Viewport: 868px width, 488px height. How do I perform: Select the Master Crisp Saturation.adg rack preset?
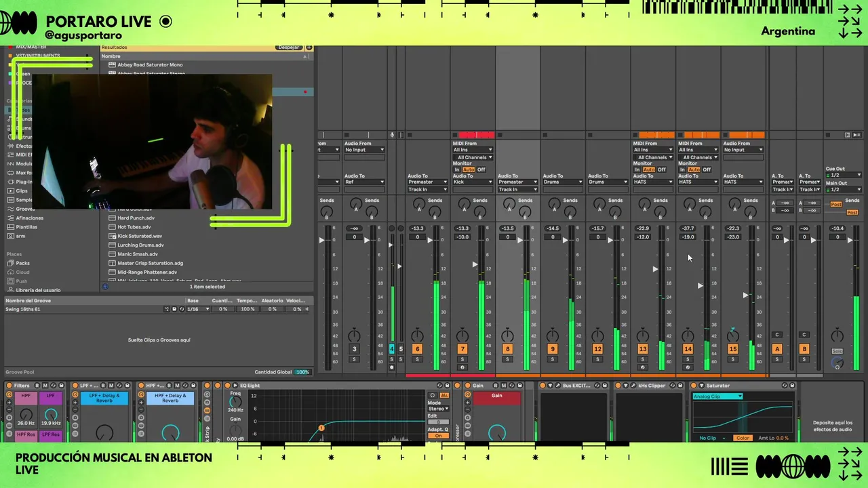tap(150, 263)
